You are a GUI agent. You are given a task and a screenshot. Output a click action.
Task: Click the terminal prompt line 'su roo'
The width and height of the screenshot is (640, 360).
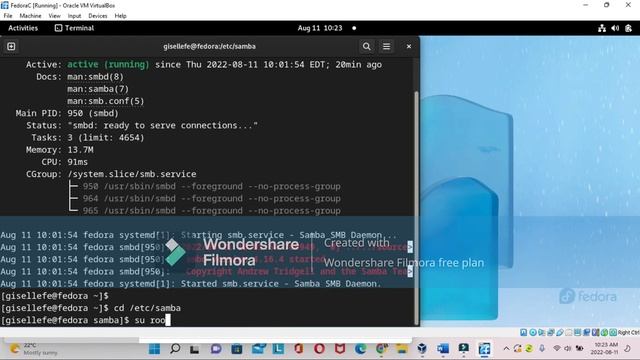coord(85,320)
